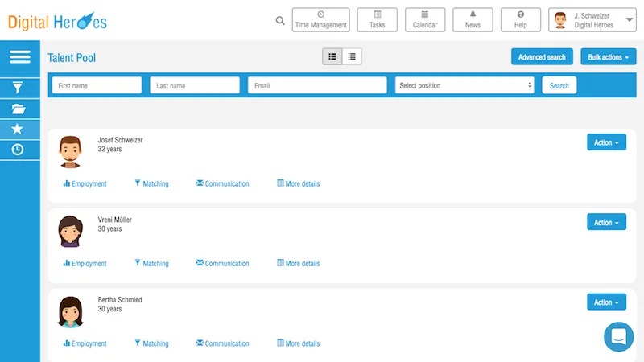
Task: Click the magnifier search icon in header
Action: tap(280, 21)
